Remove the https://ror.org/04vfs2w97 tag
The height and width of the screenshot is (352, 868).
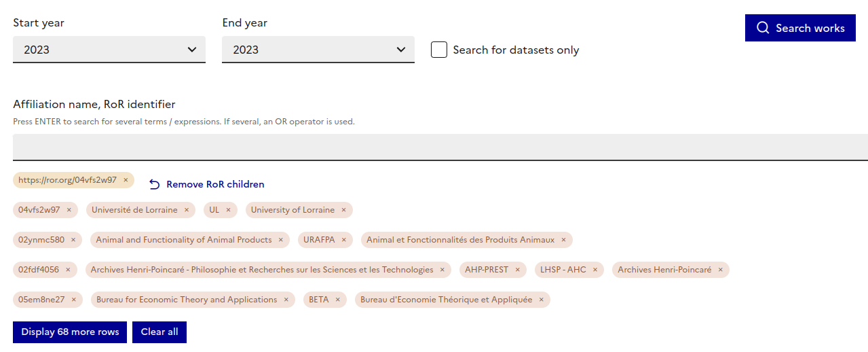[x=126, y=180]
